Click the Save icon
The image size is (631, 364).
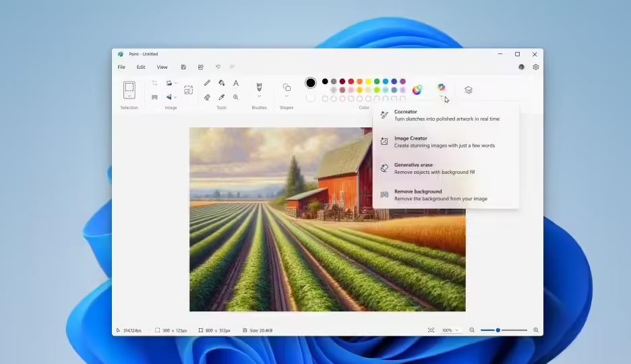(183, 67)
